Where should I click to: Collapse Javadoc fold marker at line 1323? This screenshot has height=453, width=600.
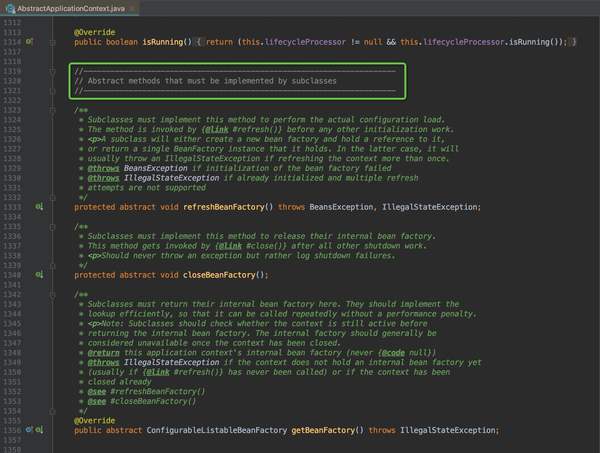[x=53, y=111]
